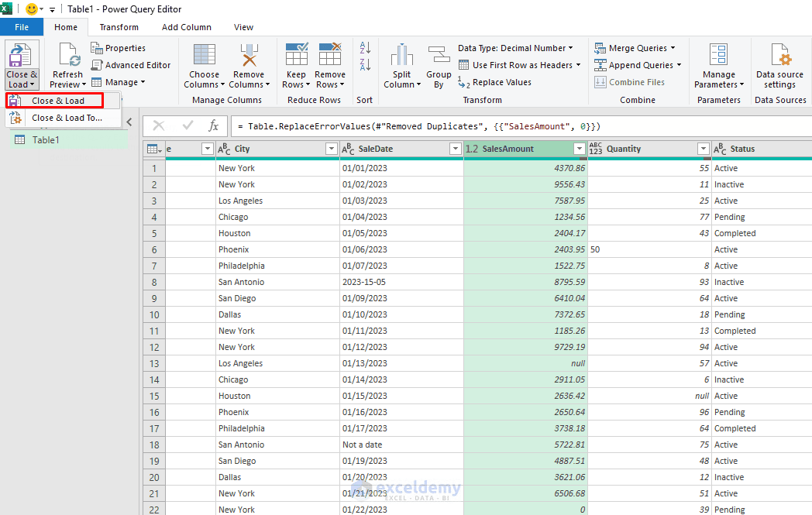Click the SalesAmount column header
The image size is (812, 515).
tap(525, 149)
